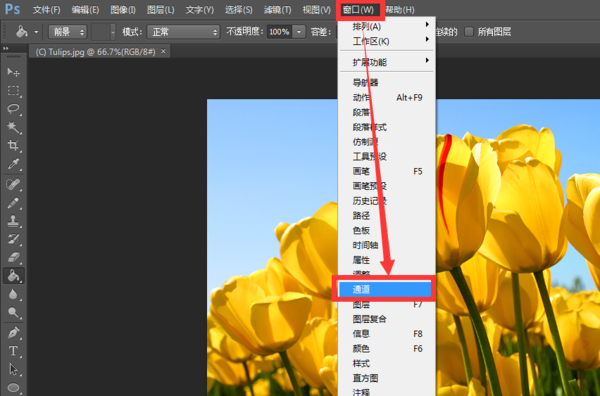
Task: Choose 仿制源 from the Window menu
Action: (x=386, y=142)
